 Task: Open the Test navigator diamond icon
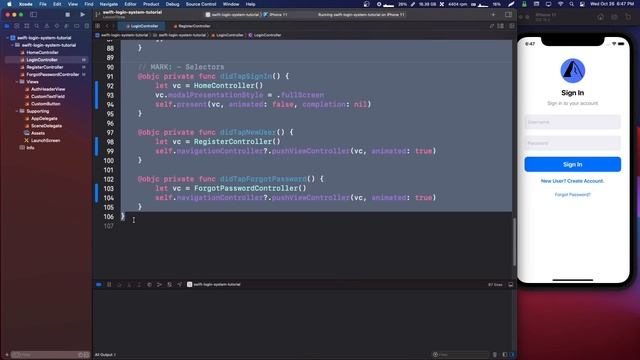point(57,26)
